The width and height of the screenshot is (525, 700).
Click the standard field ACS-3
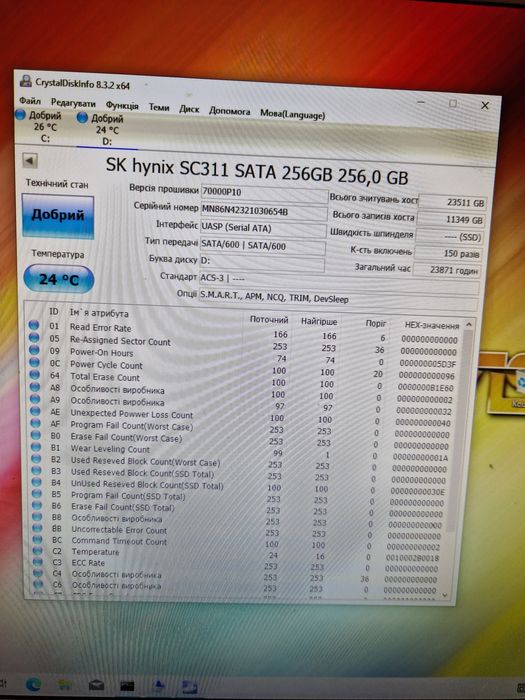coord(339,281)
